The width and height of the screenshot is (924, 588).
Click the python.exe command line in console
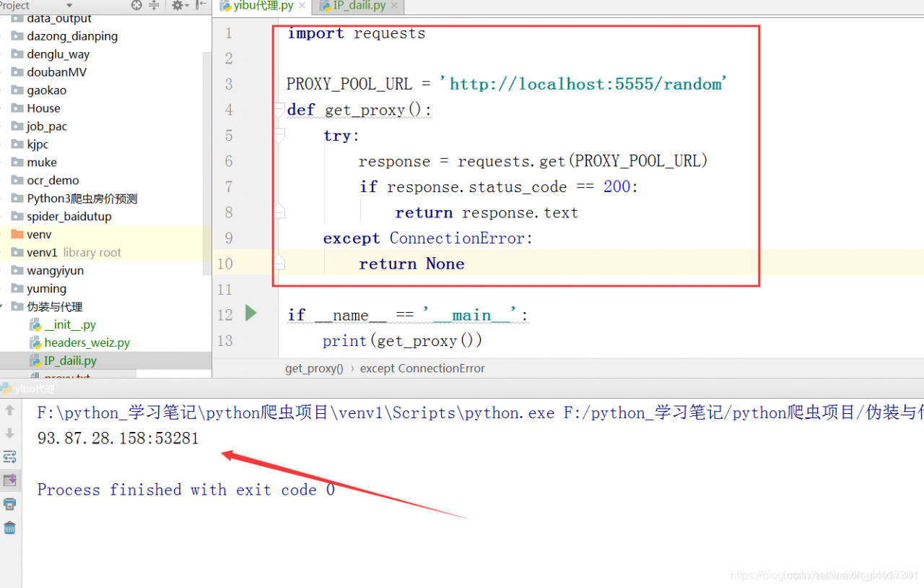coord(481,413)
